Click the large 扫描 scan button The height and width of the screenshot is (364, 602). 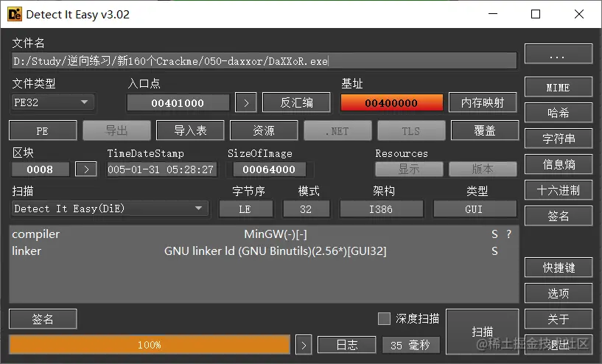(x=482, y=332)
